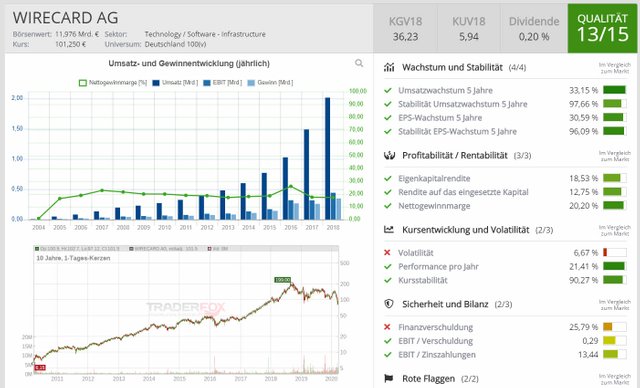Click the green price label on stock chart peak
The width and height of the screenshot is (640, 388).
[282, 280]
